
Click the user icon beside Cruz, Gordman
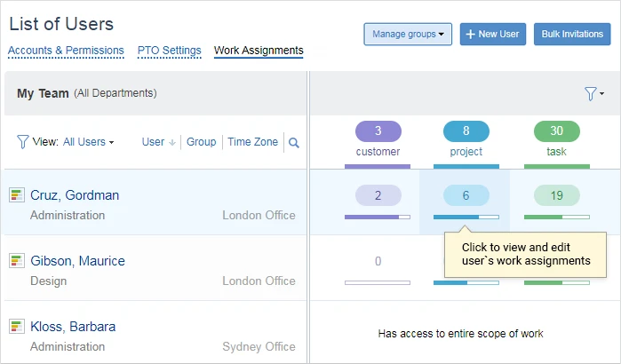(16, 195)
